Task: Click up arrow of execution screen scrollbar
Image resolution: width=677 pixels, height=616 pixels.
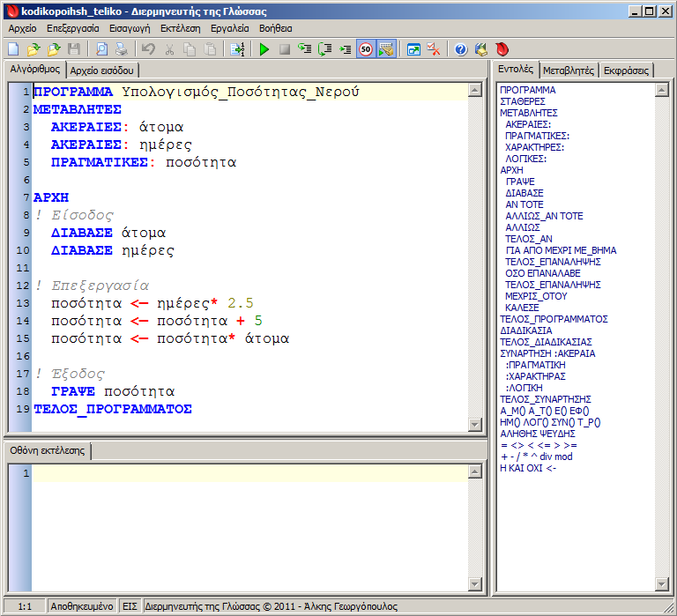Action: pos(474,471)
